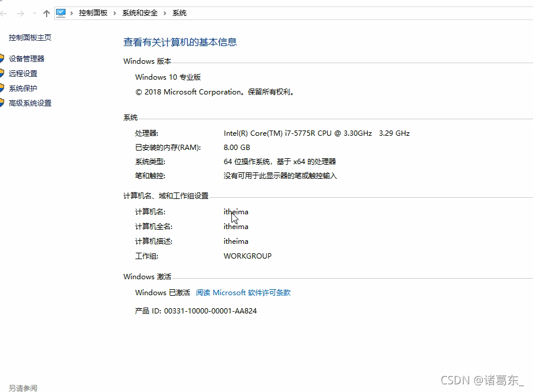The width and height of the screenshot is (533, 392).
Task: Expand chevron after 系统和安全 breadcrumb
Action: pos(165,13)
